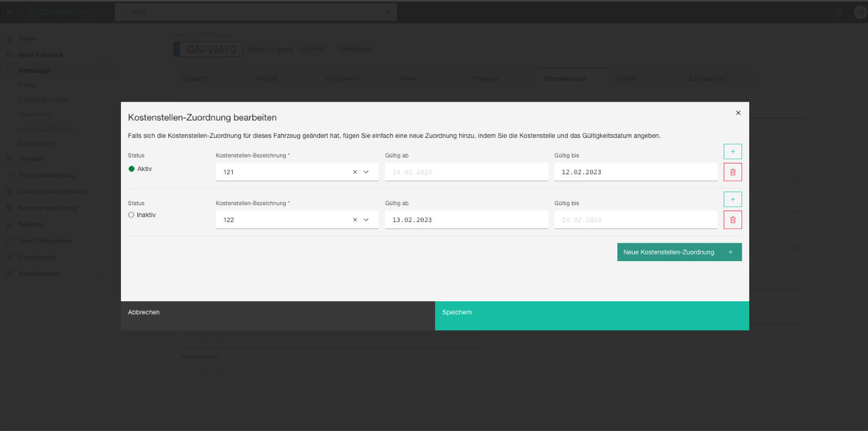Switch to the Kosten tab
868x431 pixels.
(646, 79)
